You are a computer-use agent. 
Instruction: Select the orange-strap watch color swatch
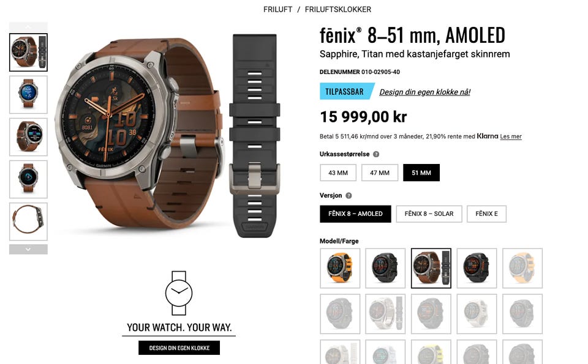[x=340, y=268]
